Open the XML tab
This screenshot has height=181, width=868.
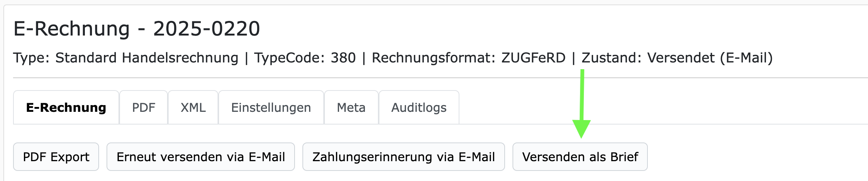[x=193, y=108]
